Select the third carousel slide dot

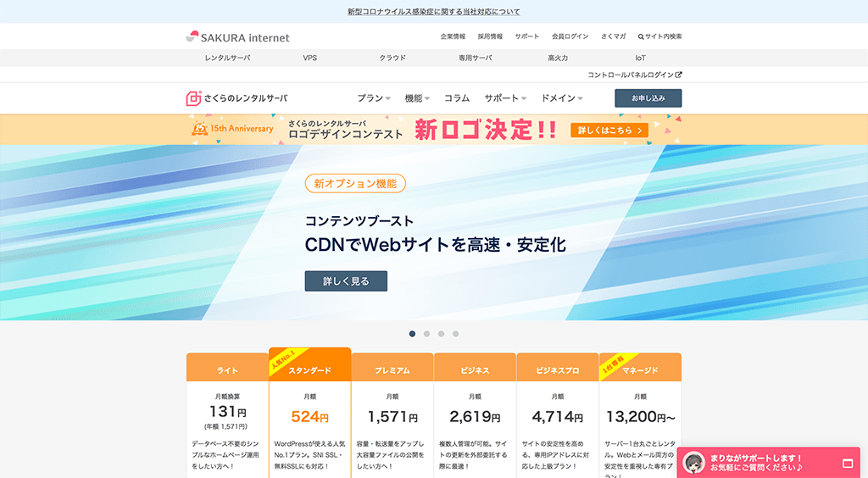coord(441,334)
